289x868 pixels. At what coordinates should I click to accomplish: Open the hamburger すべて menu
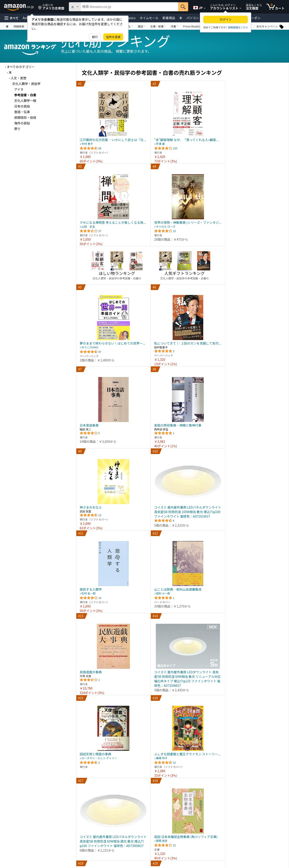tap(11, 18)
